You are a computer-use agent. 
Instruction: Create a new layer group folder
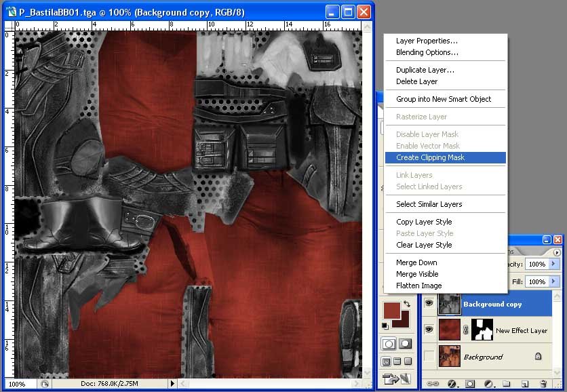506,384
